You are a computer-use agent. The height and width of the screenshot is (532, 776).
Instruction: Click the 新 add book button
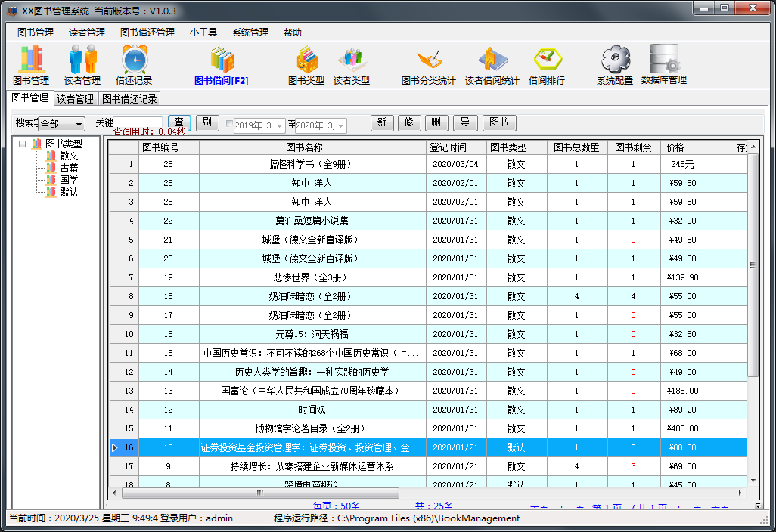click(382, 122)
